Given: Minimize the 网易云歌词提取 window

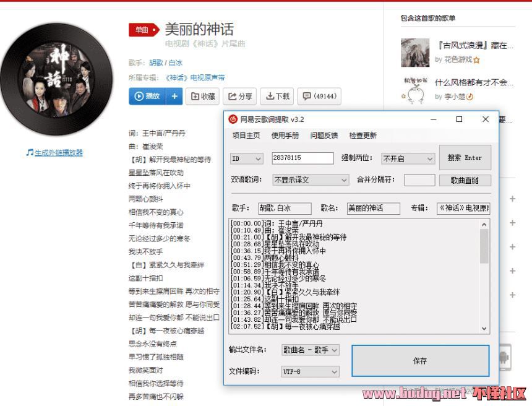Looking at the screenshot, I should (433, 119).
